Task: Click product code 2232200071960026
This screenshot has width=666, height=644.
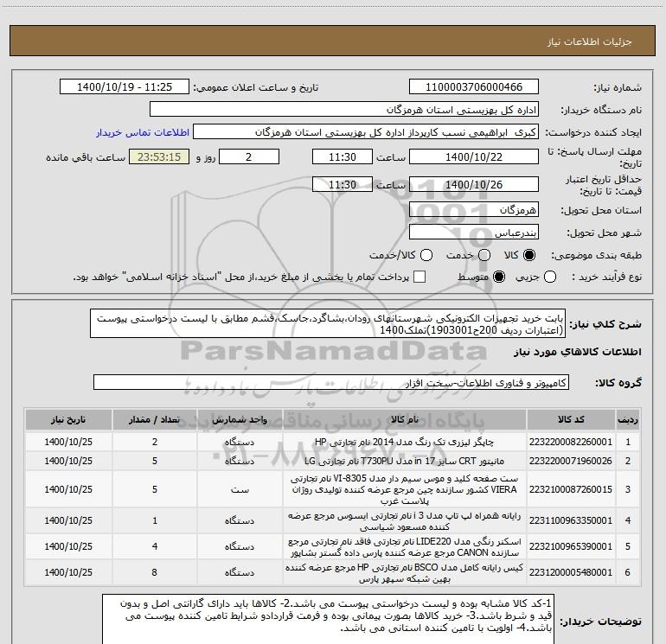Action: tap(571, 461)
